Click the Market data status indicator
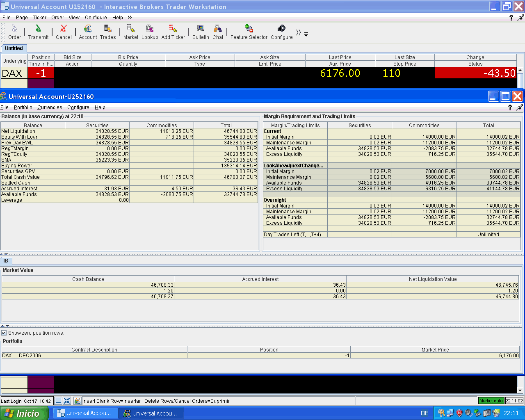525x420 pixels. (x=491, y=401)
